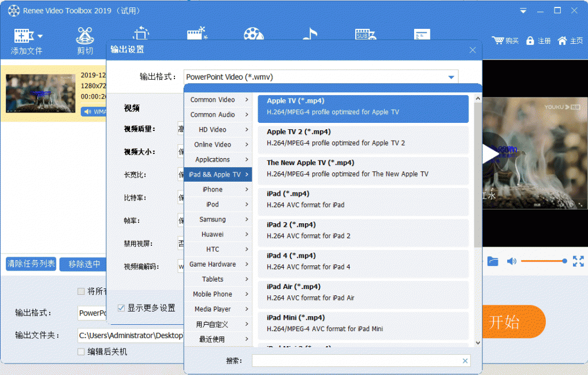Open the 用户自定义 category

pyautogui.click(x=218, y=324)
